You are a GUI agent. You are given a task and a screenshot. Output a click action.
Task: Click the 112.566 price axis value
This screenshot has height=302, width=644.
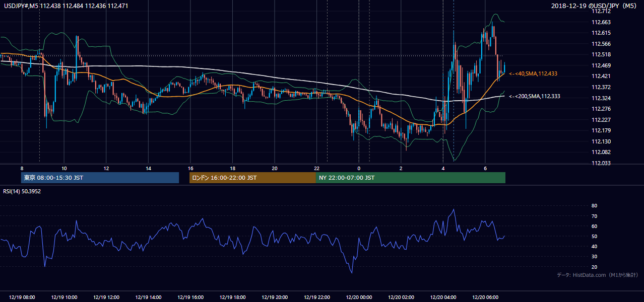601,44
